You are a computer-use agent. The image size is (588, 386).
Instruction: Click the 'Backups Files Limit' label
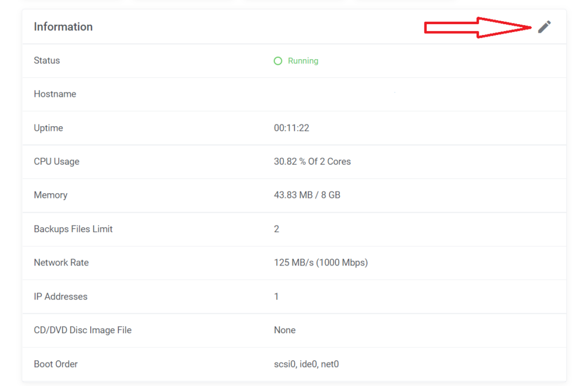(73, 229)
